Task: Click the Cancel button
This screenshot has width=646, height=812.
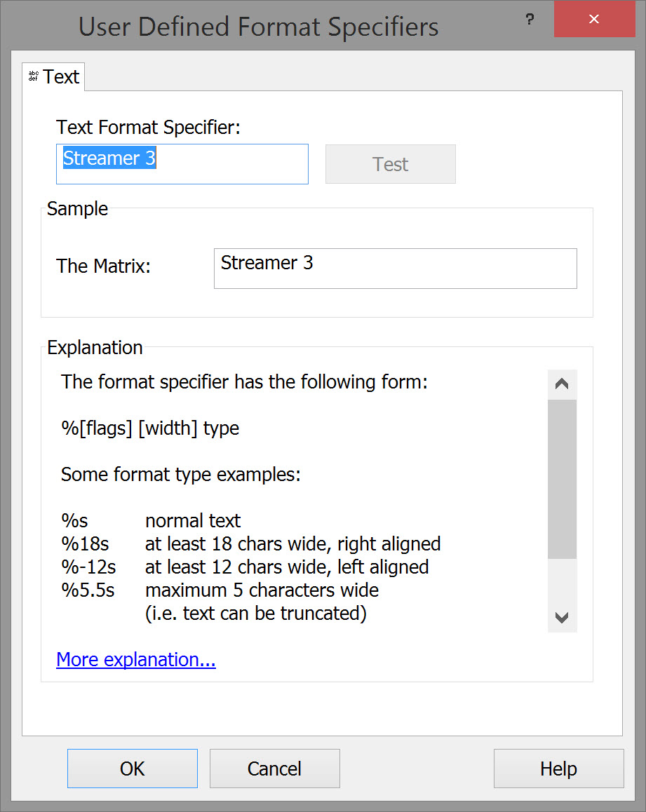Action: [274, 769]
